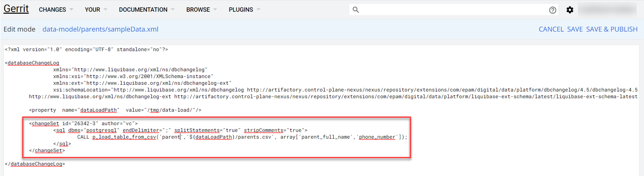The height and width of the screenshot is (176, 644).
Task: Click the Edit mode label
Action: pos(20,29)
